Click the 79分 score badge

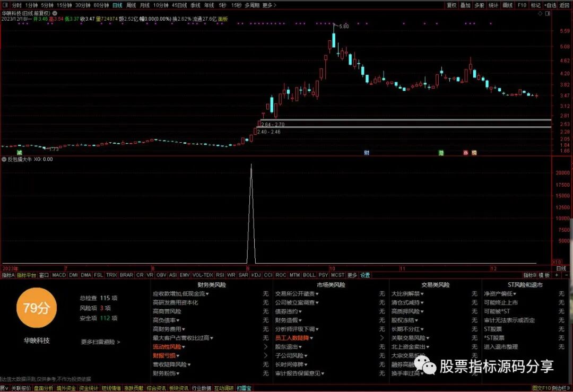[x=37, y=308]
